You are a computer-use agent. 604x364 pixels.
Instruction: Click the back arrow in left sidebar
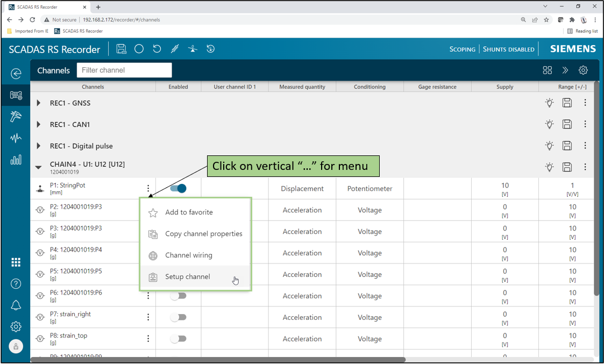16,74
